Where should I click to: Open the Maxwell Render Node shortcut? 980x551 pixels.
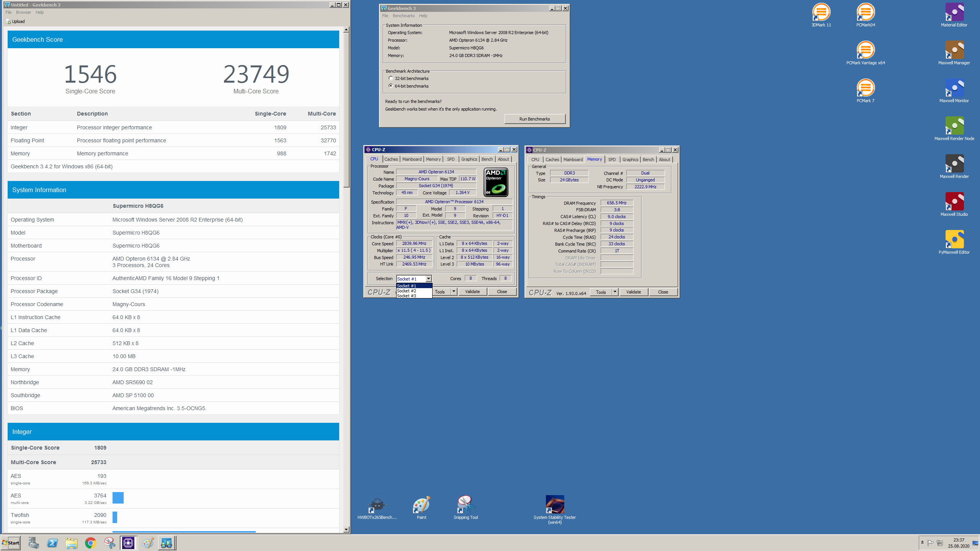click(x=954, y=129)
